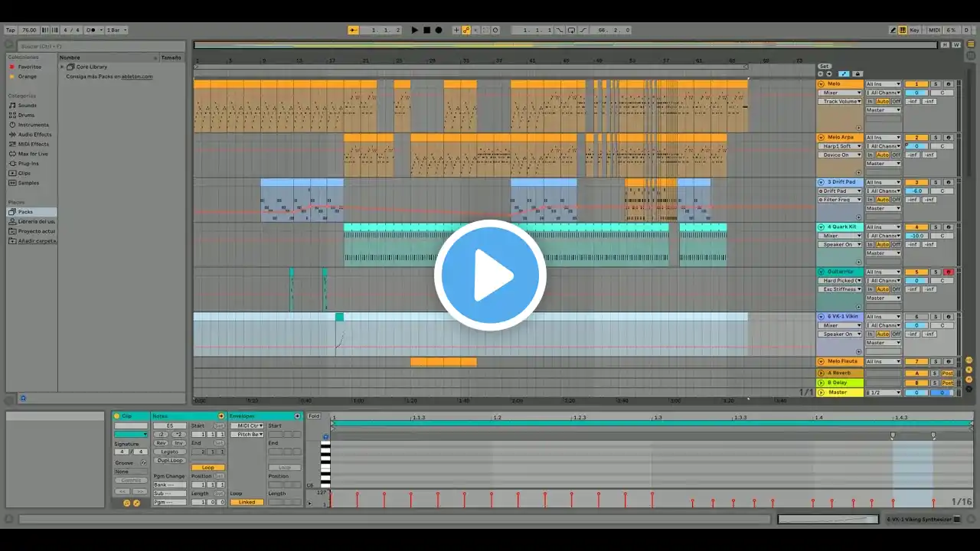The image size is (980, 551).
Task: Activate Draw Mode pencil icon
Action: (x=893, y=30)
